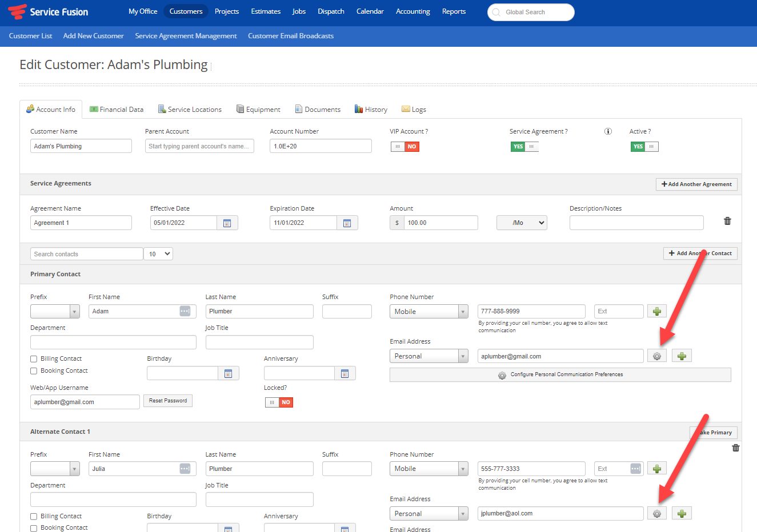Click Global Search magnifier icon
Viewport: 757px width, 532px height.
point(496,12)
